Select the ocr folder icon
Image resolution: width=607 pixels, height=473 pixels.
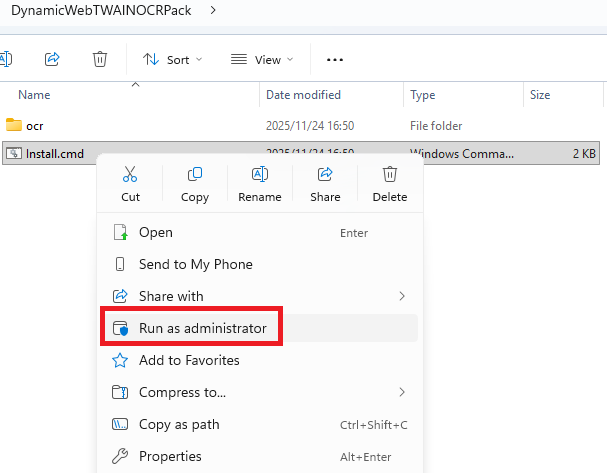14,125
